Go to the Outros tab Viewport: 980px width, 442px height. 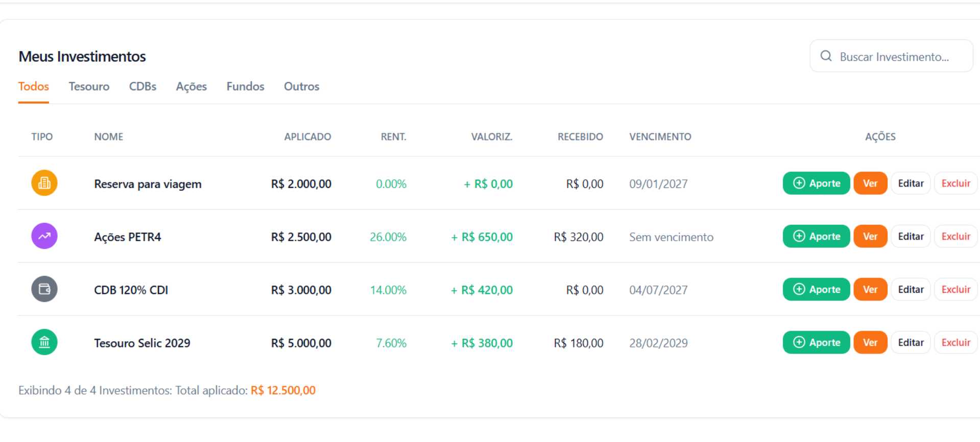click(x=301, y=86)
